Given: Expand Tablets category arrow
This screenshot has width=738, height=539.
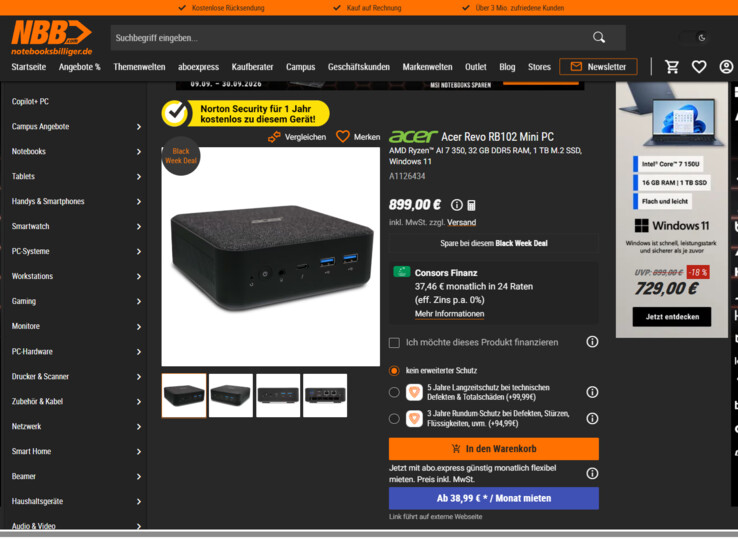Looking at the screenshot, I should [x=138, y=177].
